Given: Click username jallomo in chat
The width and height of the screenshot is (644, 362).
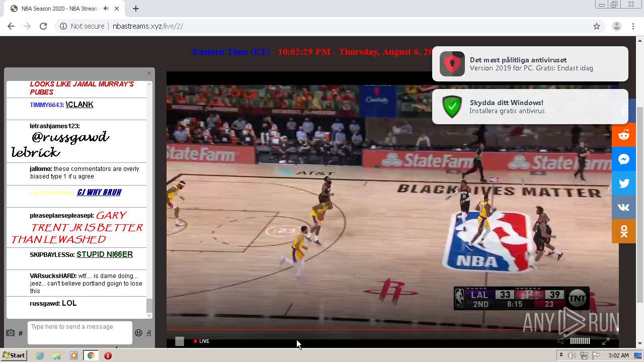Looking at the screenshot, I should 41,169.
